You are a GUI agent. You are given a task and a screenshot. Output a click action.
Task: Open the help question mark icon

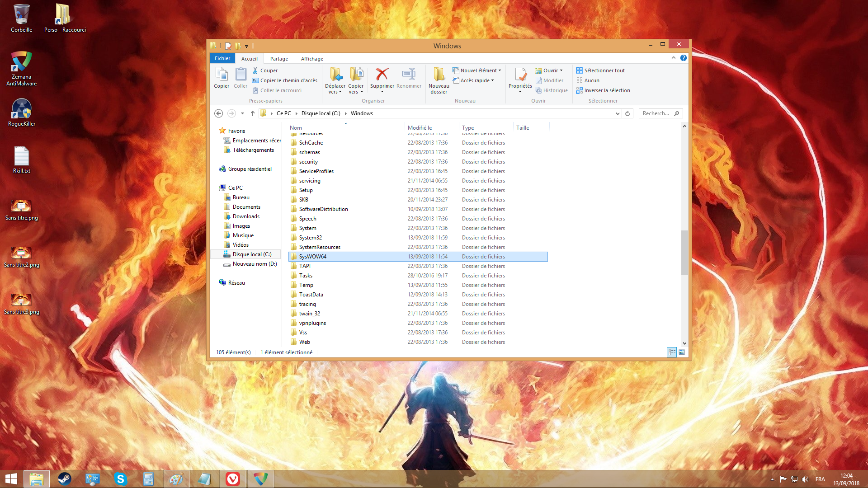tap(683, 58)
